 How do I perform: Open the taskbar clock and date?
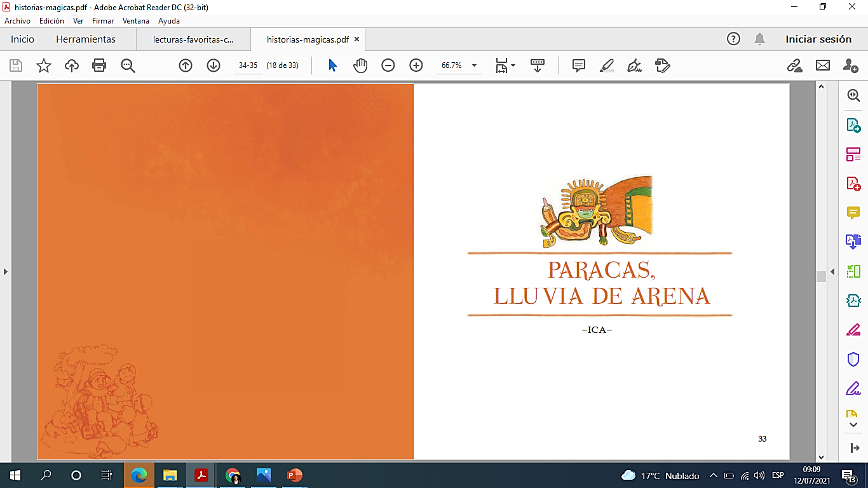811,475
